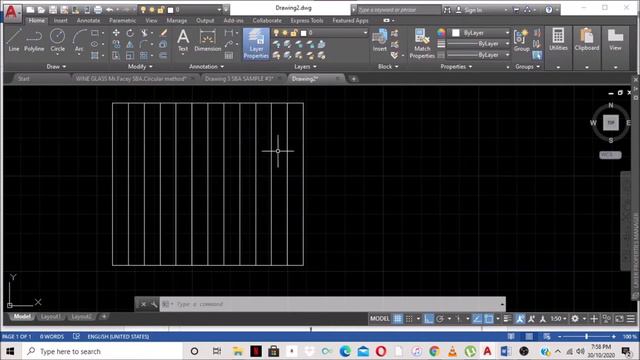Select the Hatch tool
This screenshot has height=360, width=640.
95,56
